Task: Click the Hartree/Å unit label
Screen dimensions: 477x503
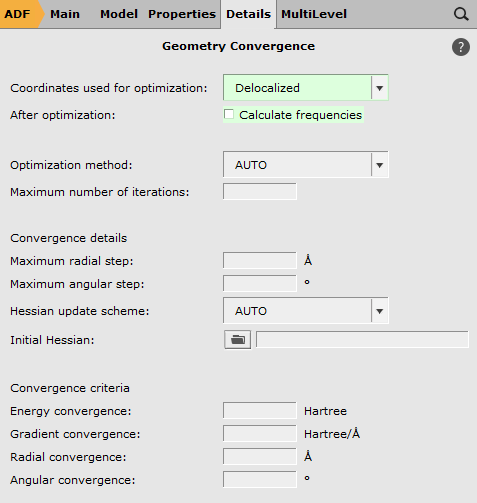Action: [332, 434]
